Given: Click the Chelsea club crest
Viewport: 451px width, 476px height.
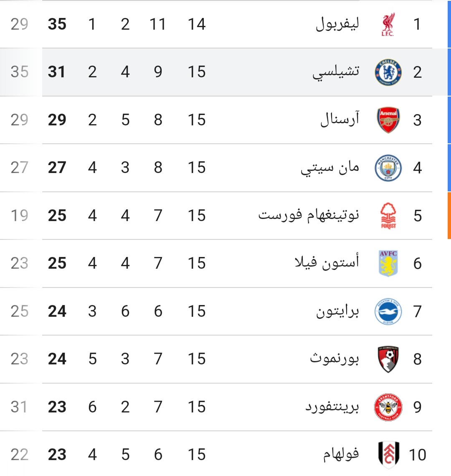Looking at the screenshot, I should click(388, 72).
